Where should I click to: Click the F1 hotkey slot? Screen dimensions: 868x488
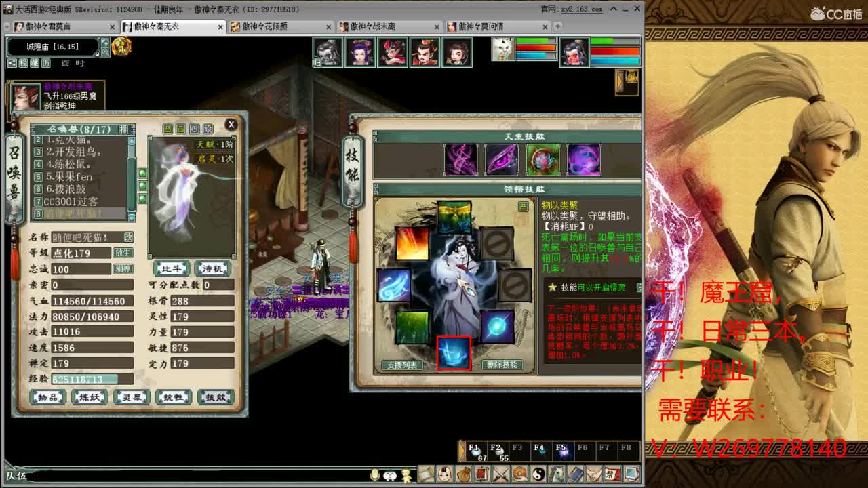[x=475, y=453]
